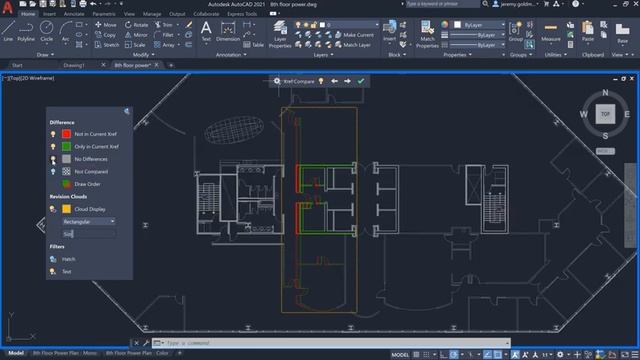Click the Plot printer icon in quick access
The height and width of the screenshot is (360, 640).
tap(83, 4)
